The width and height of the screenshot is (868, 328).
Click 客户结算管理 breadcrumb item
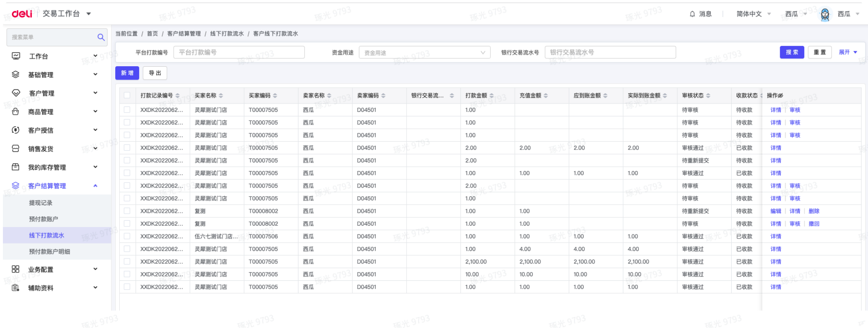[184, 34]
